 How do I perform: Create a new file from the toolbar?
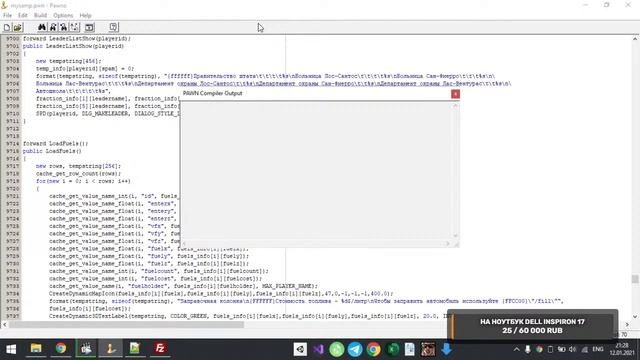pos(7,27)
